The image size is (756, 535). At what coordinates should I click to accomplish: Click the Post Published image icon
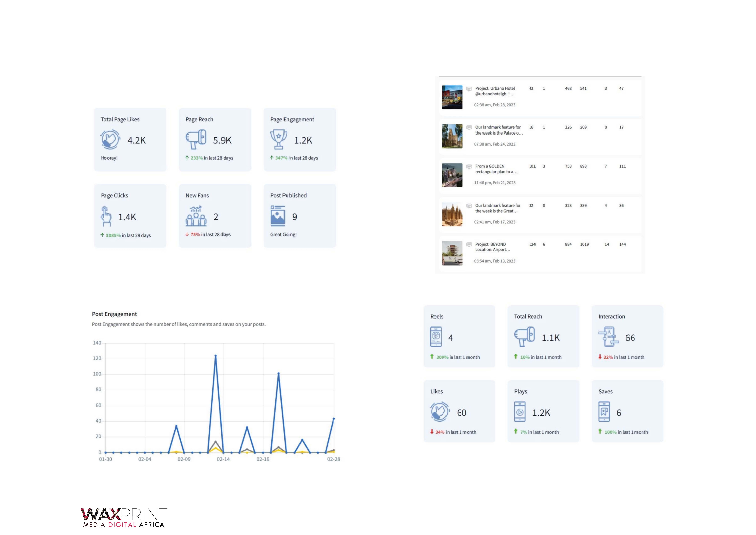[x=278, y=216]
